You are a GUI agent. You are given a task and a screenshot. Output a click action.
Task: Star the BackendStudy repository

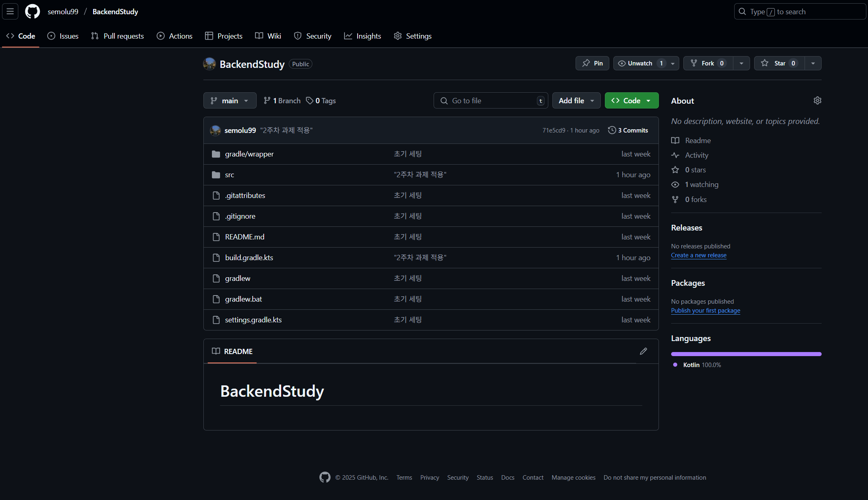779,63
